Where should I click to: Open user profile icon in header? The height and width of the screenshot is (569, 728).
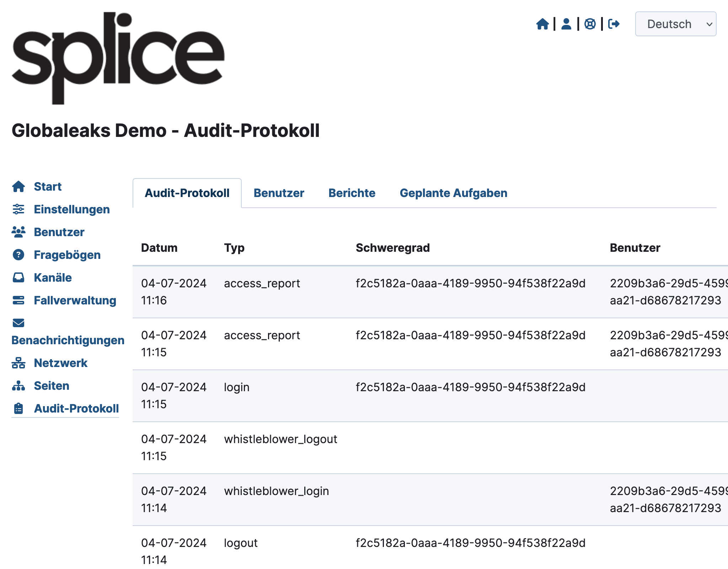pyautogui.click(x=566, y=24)
